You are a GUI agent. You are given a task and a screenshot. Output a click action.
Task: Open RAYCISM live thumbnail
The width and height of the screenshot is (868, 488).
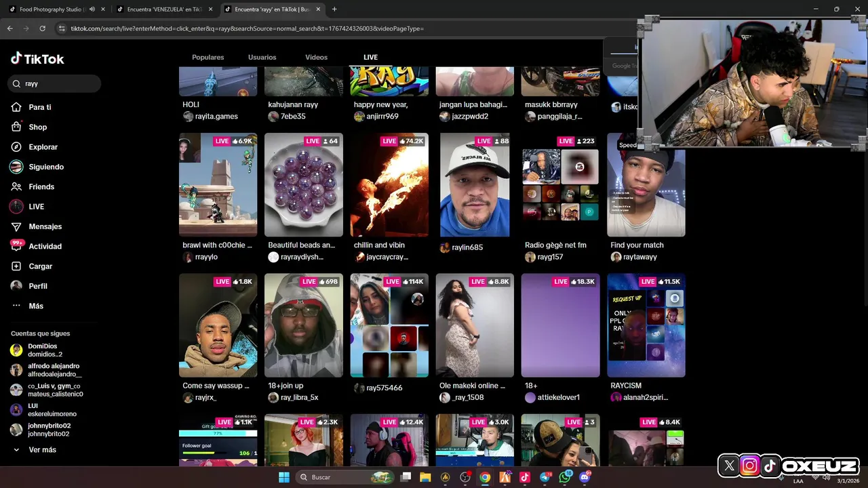click(x=646, y=325)
